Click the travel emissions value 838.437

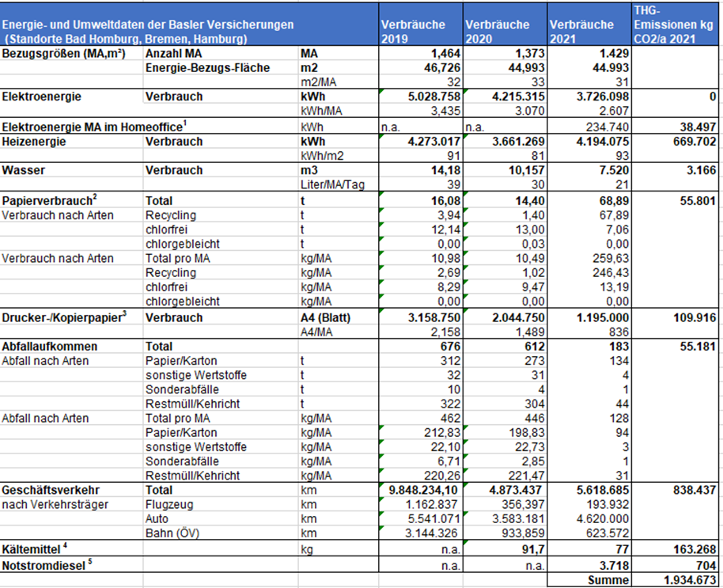point(695,490)
